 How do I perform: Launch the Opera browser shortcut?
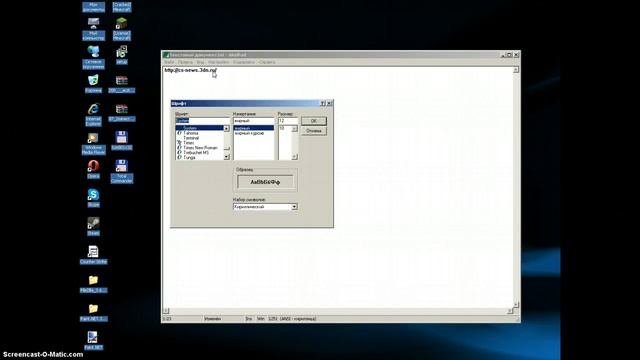93,169
